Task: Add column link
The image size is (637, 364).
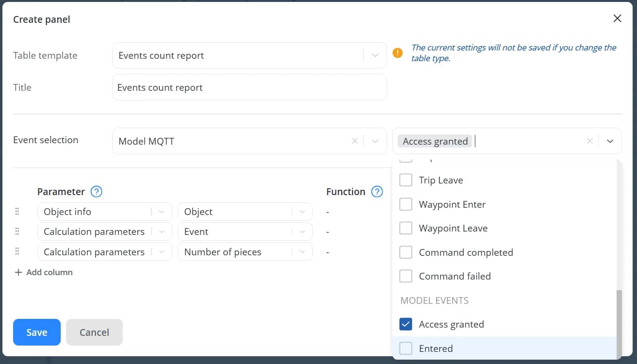Action: click(44, 272)
